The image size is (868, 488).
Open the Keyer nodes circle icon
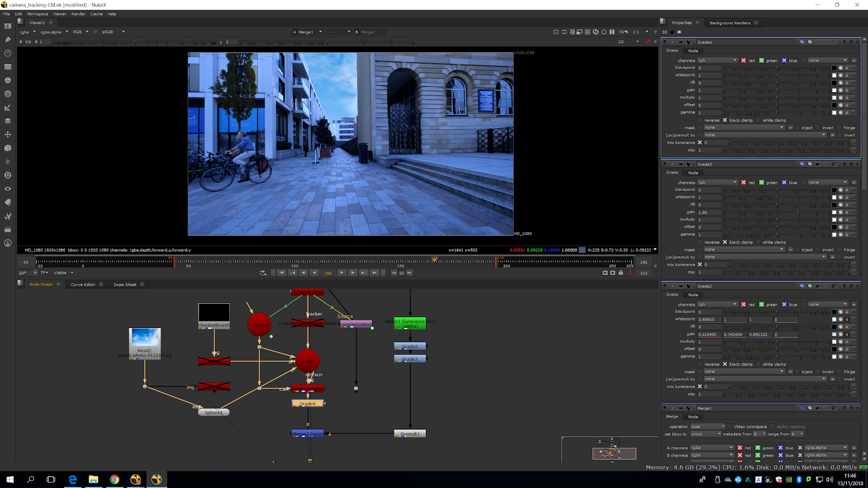tap(8, 94)
